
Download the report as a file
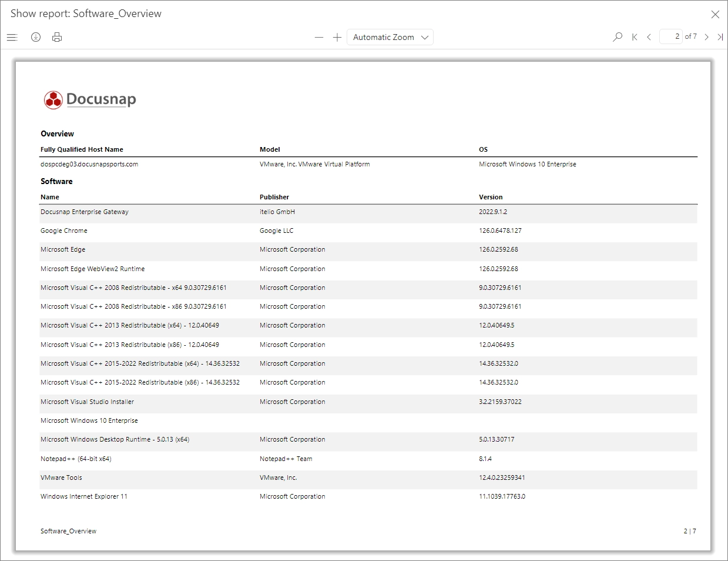[x=35, y=36]
